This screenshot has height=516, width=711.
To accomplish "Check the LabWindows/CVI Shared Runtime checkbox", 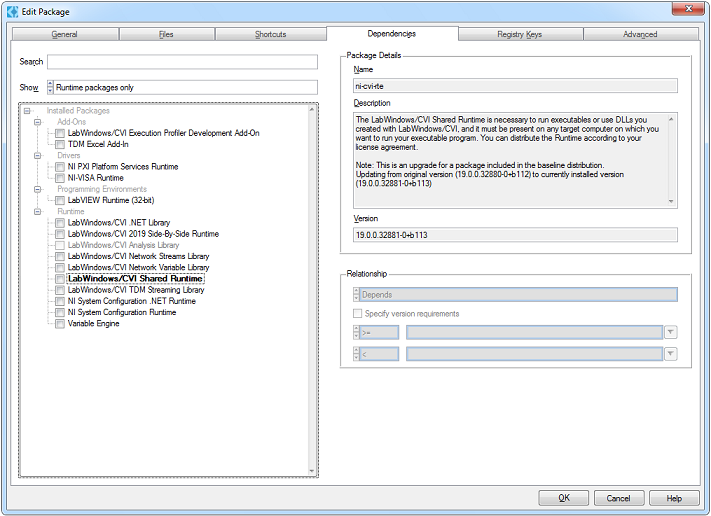I will tap(60, 279).
